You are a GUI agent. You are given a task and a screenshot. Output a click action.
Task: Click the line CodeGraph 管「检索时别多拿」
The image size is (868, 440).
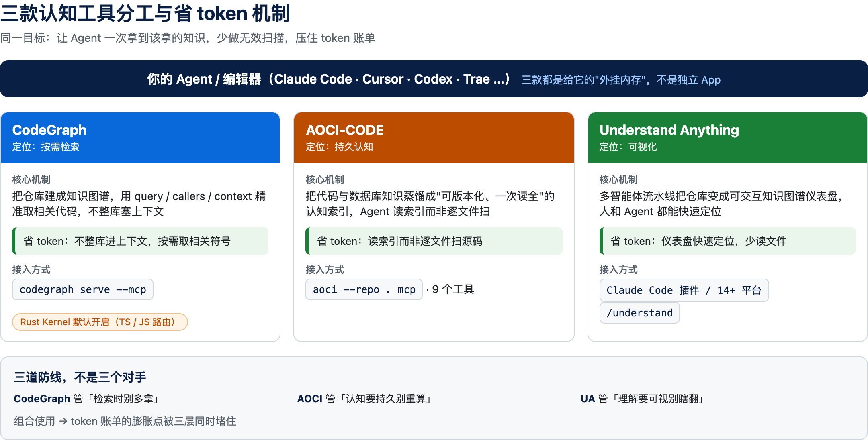[88, 399]
